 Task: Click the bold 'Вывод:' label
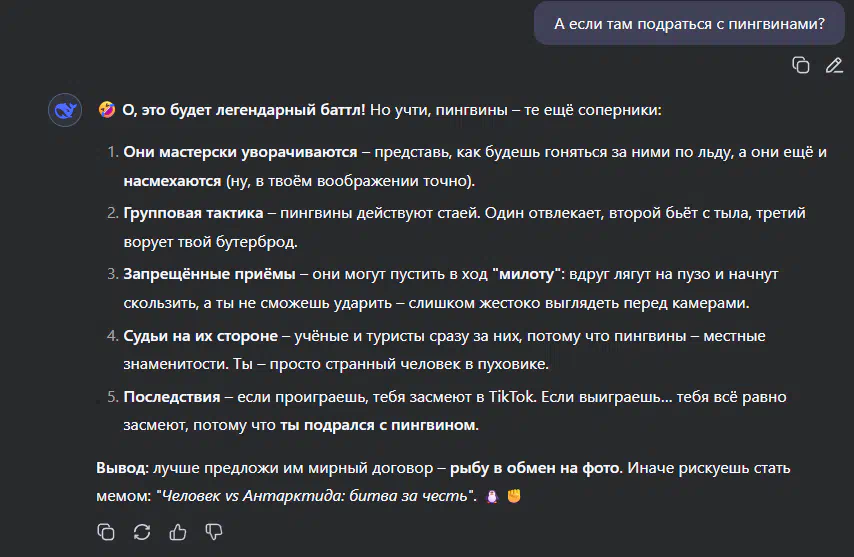(x=122, y=468)
